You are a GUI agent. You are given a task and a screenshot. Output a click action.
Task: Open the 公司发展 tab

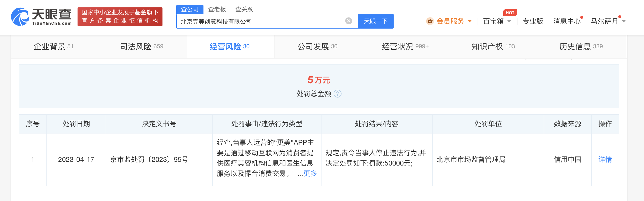pyautogui.click(x=318, y=46)
